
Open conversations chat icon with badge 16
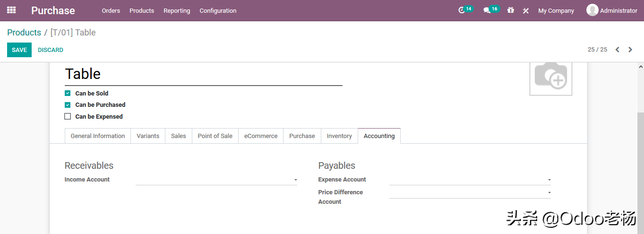click(x=491, y=10)
